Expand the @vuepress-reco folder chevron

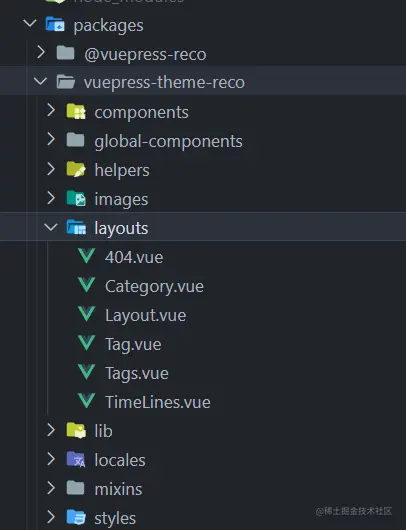click(x=41, y=52)
